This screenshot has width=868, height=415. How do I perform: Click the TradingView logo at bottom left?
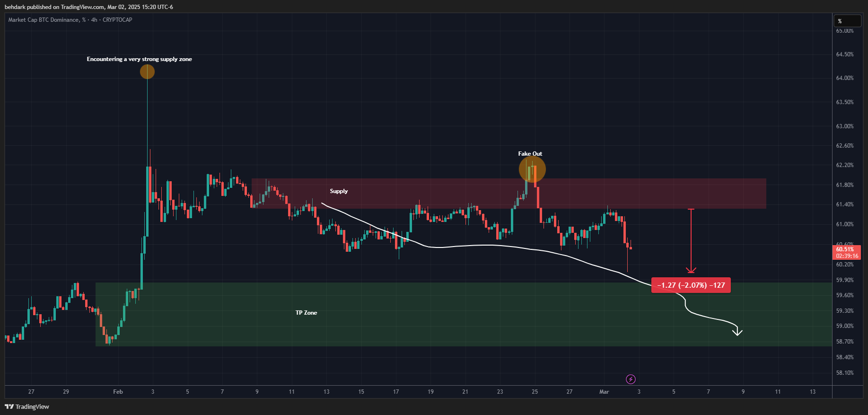pos(27,406)
